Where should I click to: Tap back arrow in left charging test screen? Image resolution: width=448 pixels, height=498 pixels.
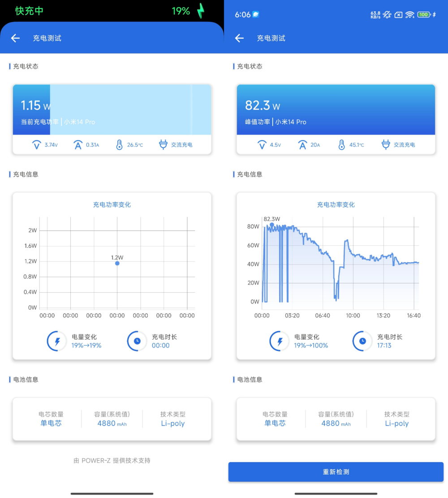[x=16, y=39]
